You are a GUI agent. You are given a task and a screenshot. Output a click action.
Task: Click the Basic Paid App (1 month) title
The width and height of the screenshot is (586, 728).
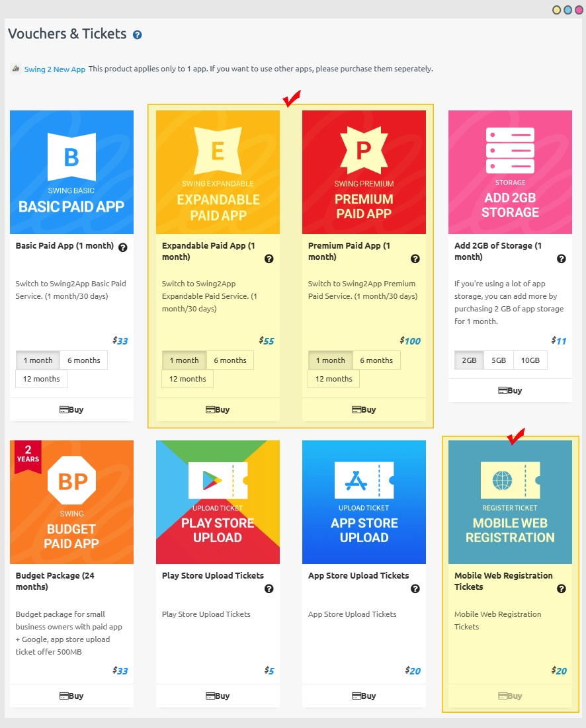[x=65, y=245]
